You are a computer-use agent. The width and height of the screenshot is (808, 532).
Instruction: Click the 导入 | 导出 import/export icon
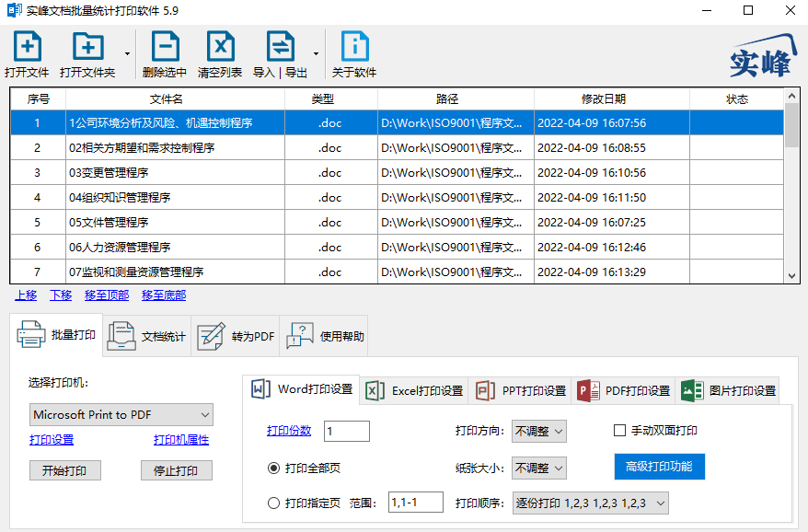(281, 47)
